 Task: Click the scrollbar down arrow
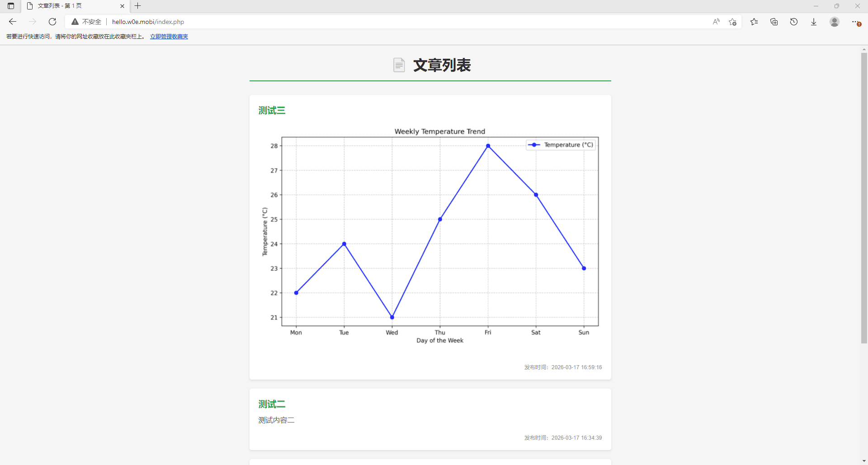(x=863, y=460)
